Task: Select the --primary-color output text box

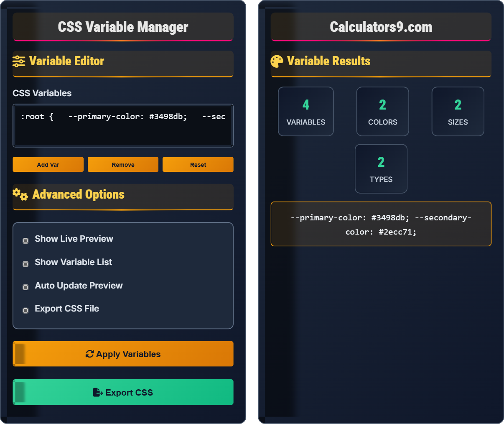Action: tap(381, 224)
